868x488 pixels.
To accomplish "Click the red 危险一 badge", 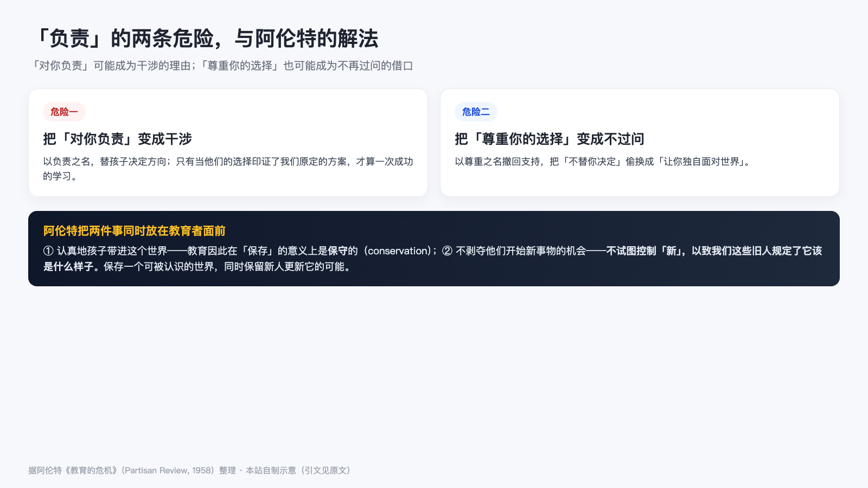I will click(64, 112).
